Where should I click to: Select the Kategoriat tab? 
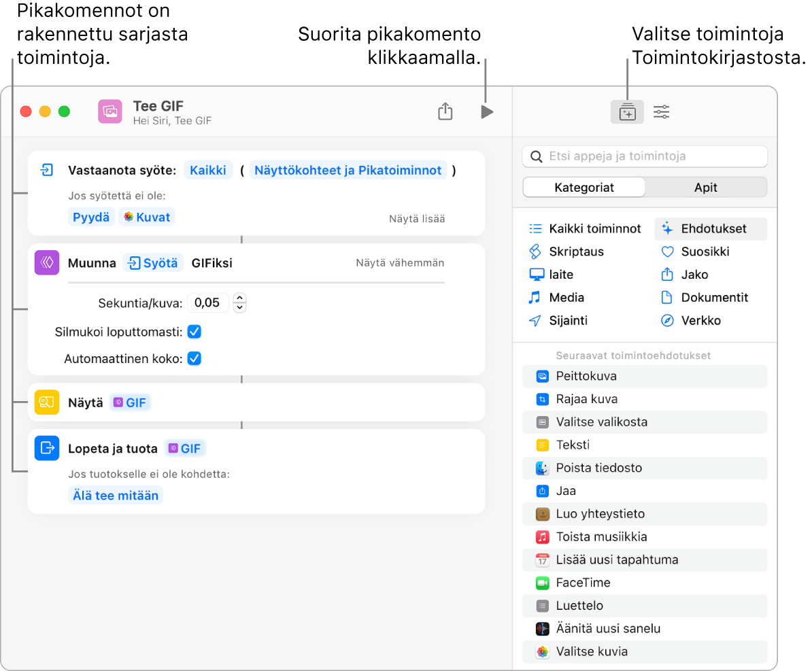583,187
